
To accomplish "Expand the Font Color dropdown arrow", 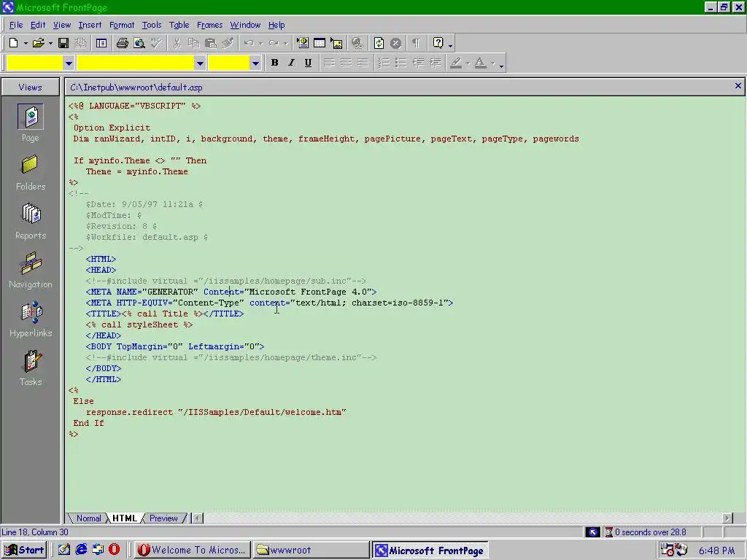I will (492, 63).
